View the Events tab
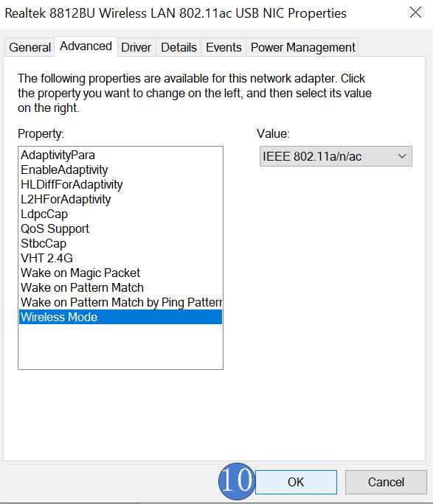Viewport: 433px width, 504px height. (224, 48)
